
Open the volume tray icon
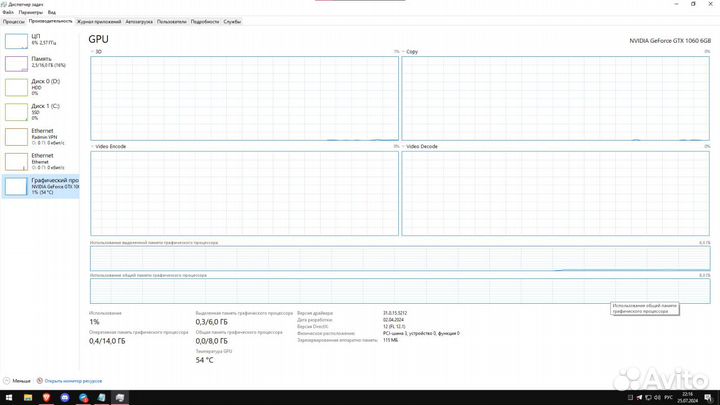[657, 398]
